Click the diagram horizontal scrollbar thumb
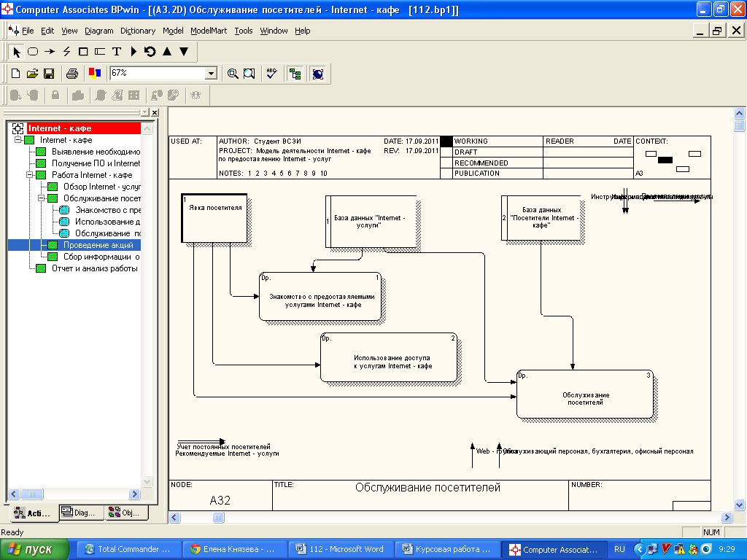The width and height of the screenshot is (747, 560). [218, 517]
